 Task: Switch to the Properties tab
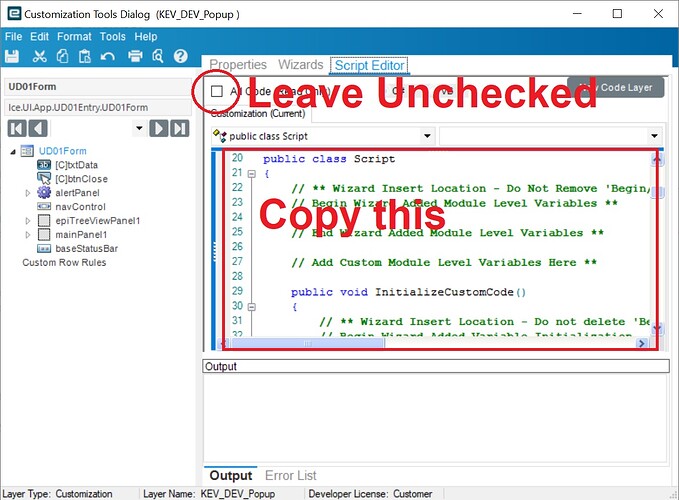coord(238,65)
